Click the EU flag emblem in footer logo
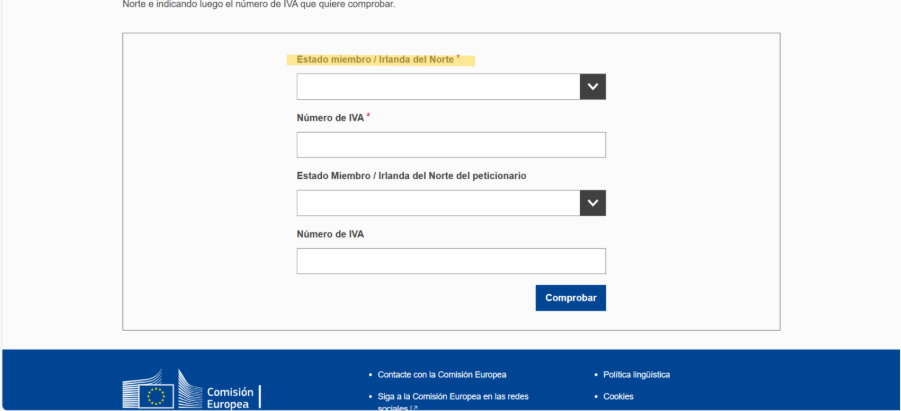The image size is (901, 411). [x=156, y=395]
